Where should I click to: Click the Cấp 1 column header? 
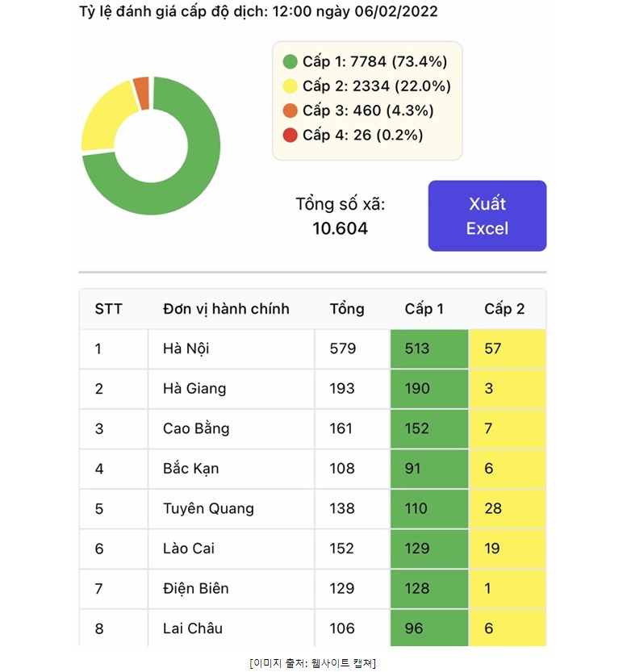pos(424,309)
